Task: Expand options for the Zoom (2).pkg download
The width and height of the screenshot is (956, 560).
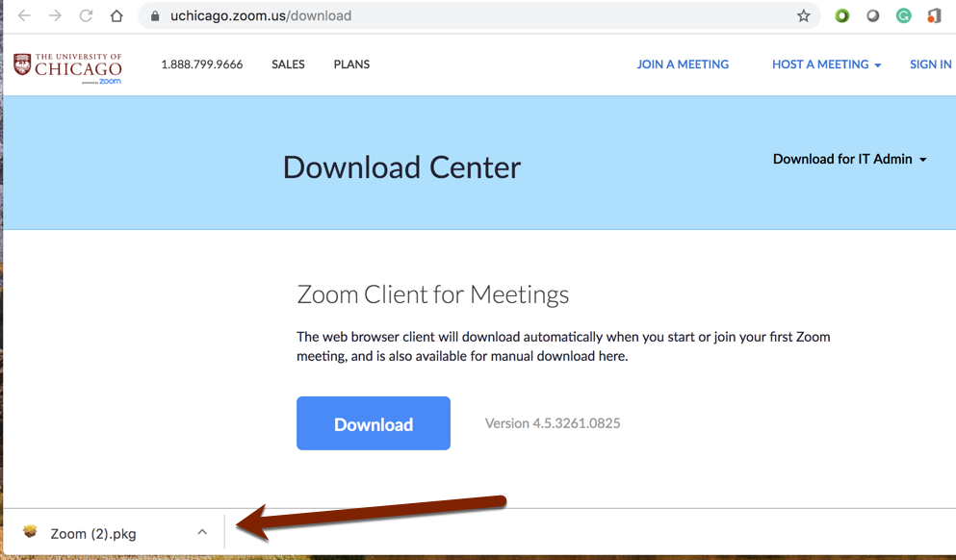Action: pos(202,533)
